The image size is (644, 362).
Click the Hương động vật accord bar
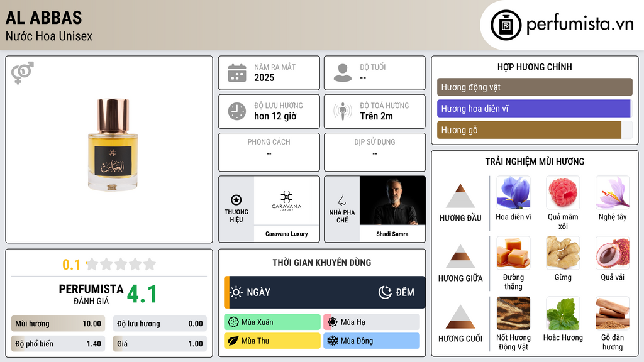(535, 87)
